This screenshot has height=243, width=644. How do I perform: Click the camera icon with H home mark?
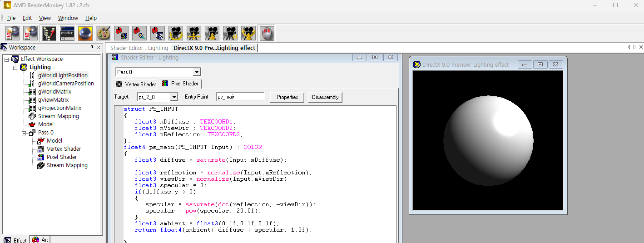click(x=230, y=33)
